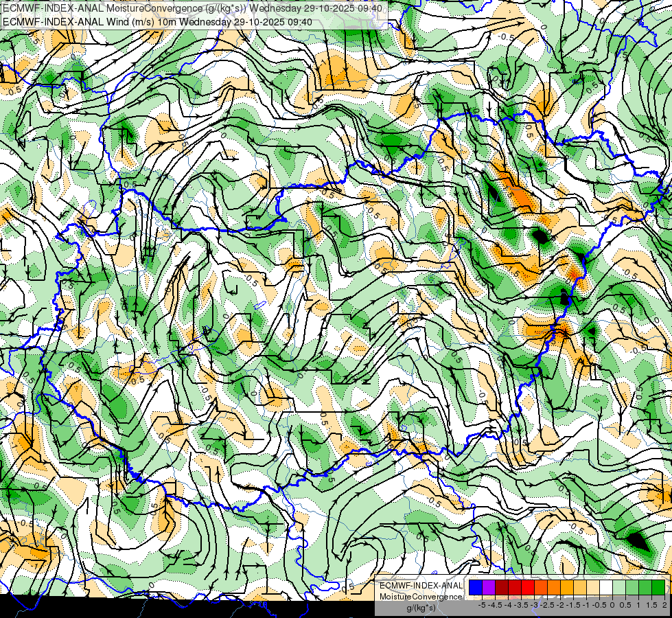Click the legend's MoistureConvergence label
Image resolution: width=672 pixels, height=618 pixels.
[421, 597]
